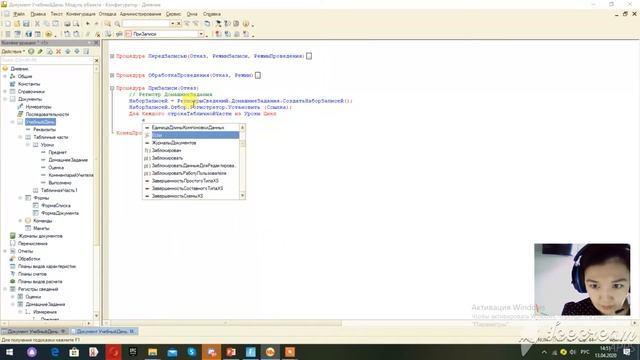Click the move up arrow in configuration panel

tap(68, 51)
